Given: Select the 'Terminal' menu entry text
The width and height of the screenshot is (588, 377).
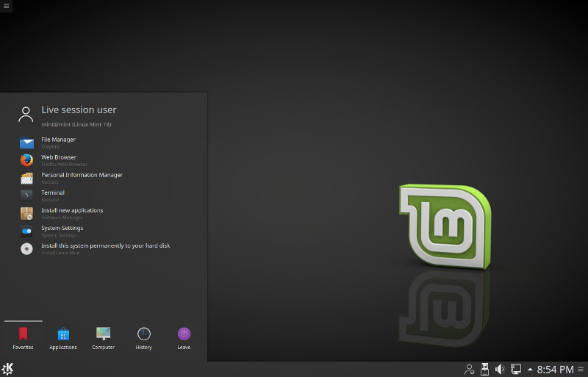Looking at the screenshot, I should pyautogui.click(x=53, y=193).
